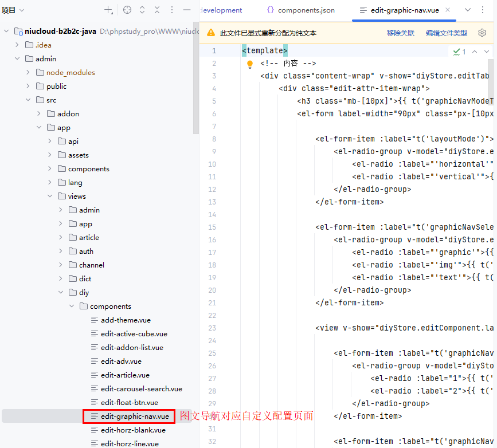Viewport: 497px width, 448px height.
Task: Select edit-adv.vue in the file tree
Action: [x=121, y=361]
